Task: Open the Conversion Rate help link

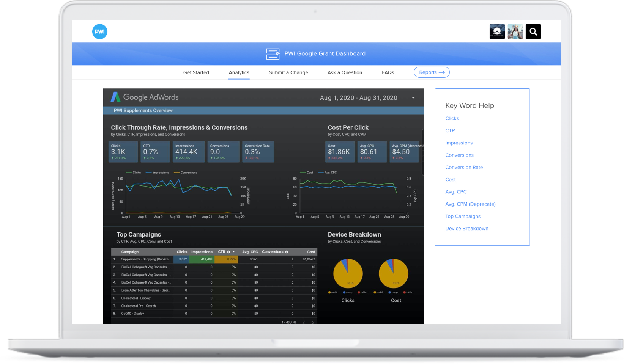Action: pyautogui.click(x=464, y=167)
